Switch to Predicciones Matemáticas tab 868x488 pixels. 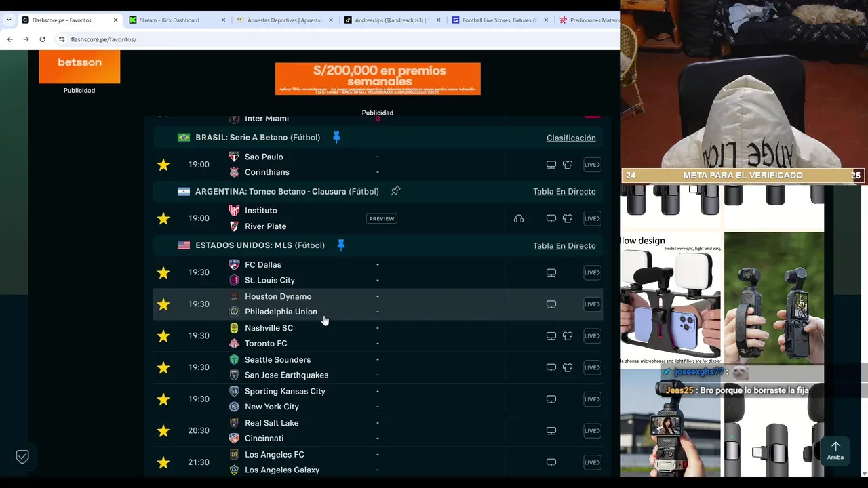(589, 20)
